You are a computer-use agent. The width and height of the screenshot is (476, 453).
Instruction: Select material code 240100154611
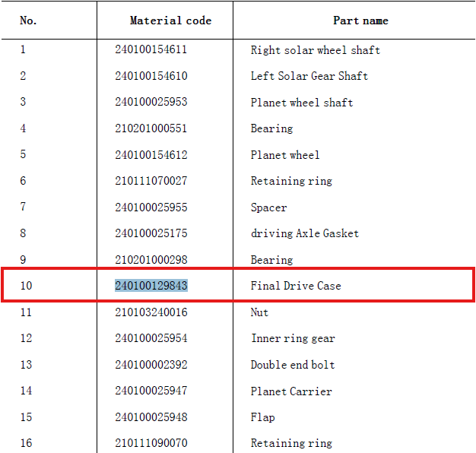pos(151,49)
